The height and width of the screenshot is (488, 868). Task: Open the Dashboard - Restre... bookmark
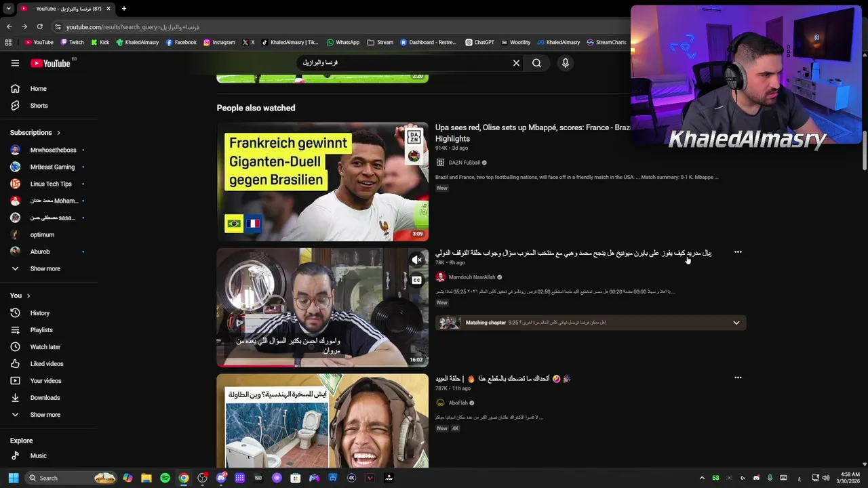[428, 42]
